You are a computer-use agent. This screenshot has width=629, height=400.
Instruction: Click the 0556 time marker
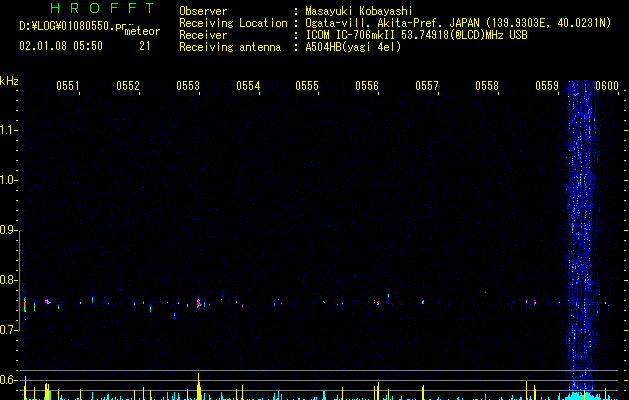tap(367, 86)
